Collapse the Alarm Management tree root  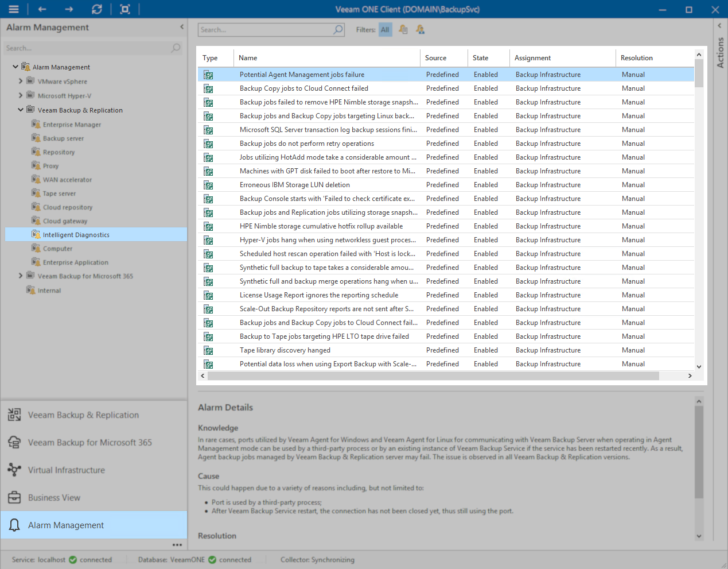click(15, 67)
